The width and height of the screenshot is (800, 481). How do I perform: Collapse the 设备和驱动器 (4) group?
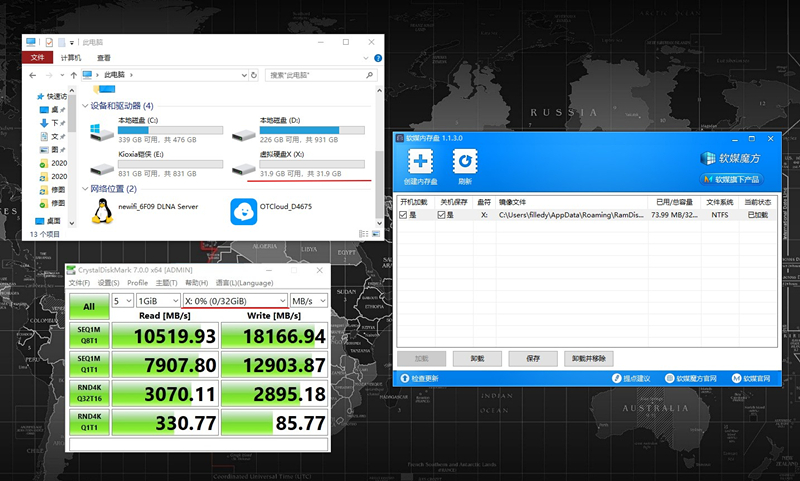point(85,106)
